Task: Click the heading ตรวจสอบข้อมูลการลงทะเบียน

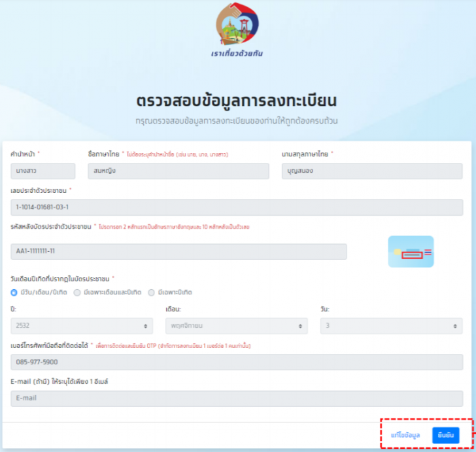Action: [x=237, y=101]
